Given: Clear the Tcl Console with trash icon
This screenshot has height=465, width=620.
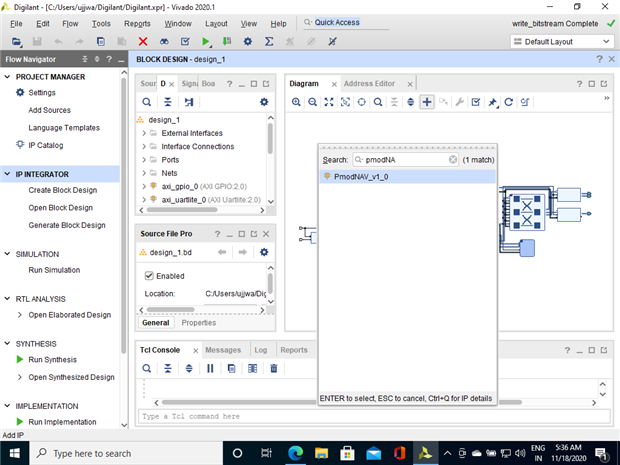Looking at the screenshot, I should [273, 369].
